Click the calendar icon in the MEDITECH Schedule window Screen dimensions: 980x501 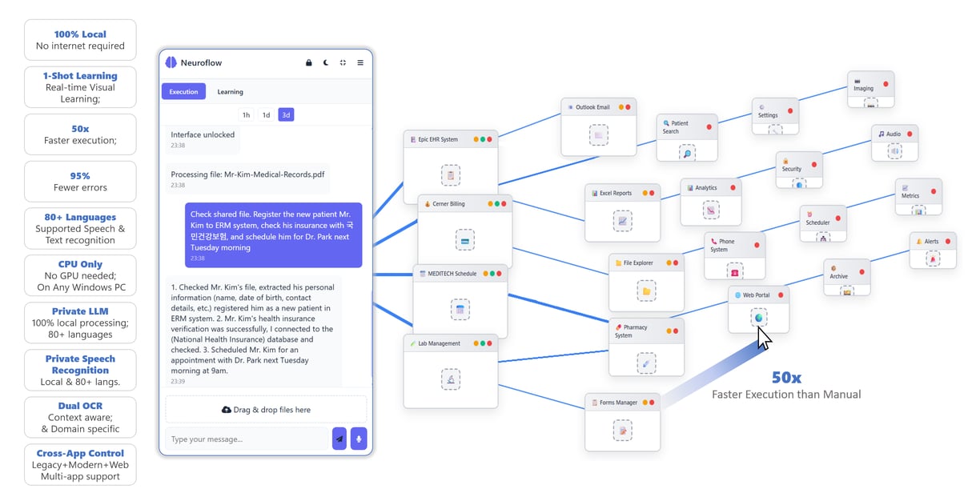coord(460,310)
